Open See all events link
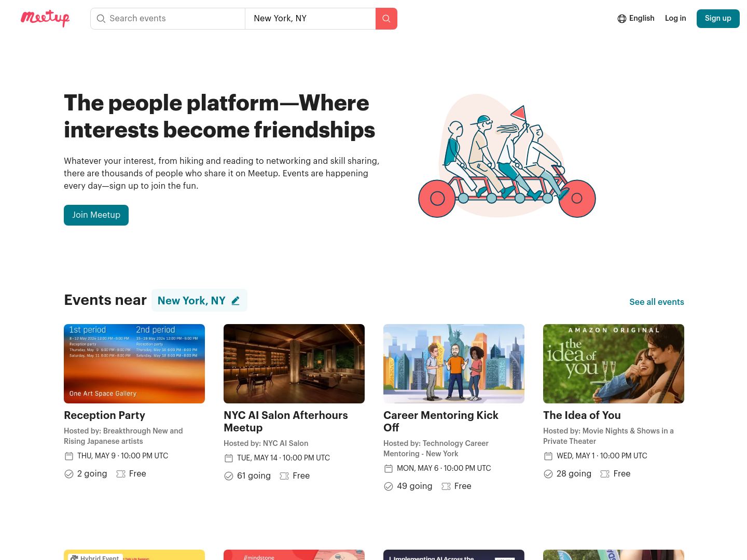Viewport: 747px width, 560px height. [657, 302]
